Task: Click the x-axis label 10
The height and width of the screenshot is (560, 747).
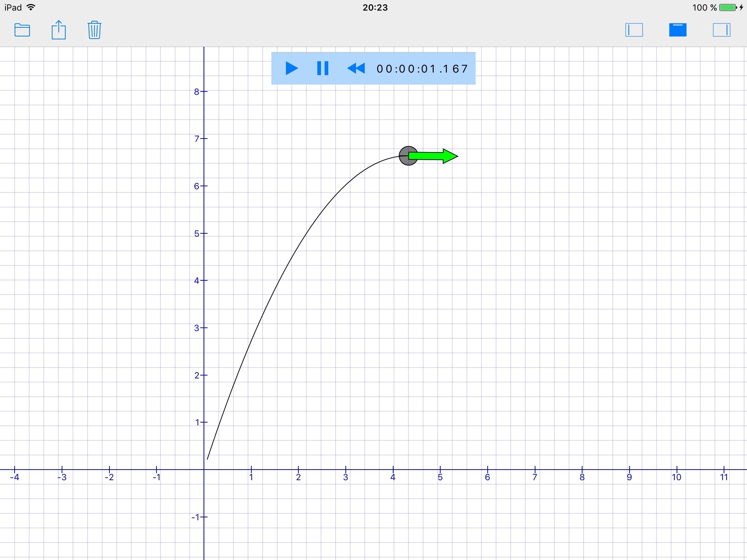Action: [x=677, y=477]
